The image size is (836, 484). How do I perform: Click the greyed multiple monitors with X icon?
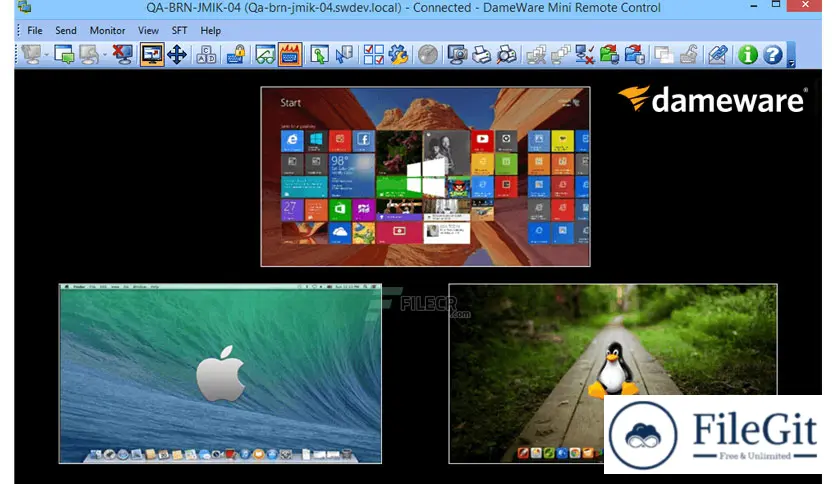(536, 54)
